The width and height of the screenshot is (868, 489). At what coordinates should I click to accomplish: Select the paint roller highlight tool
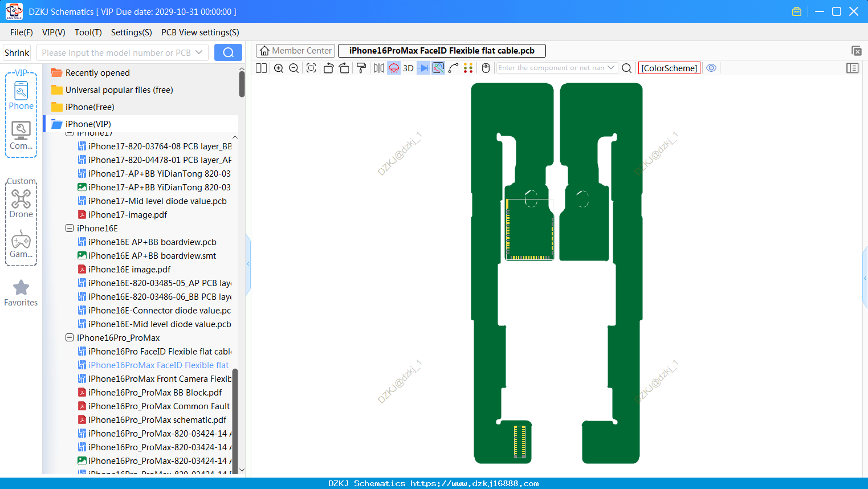coord(361,68)
